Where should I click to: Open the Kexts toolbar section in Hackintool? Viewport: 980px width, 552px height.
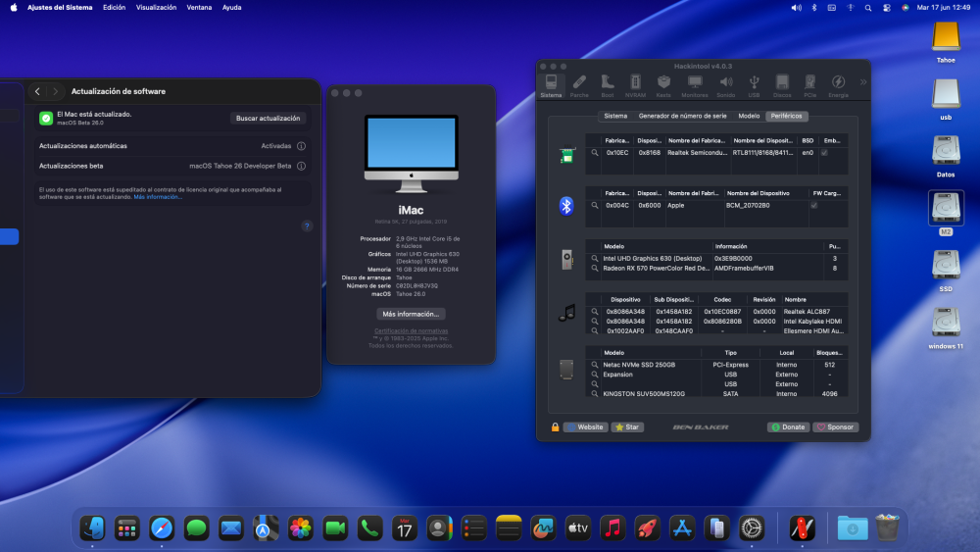(x=663, y=86)
